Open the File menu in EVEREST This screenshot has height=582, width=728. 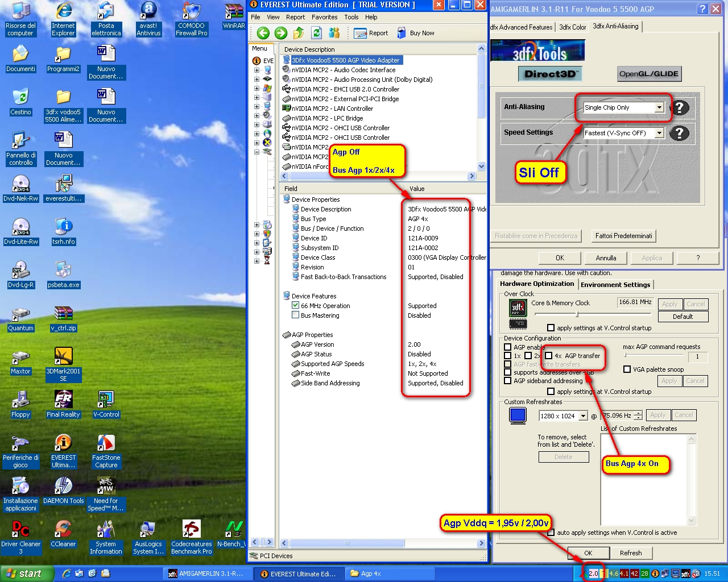tap(255, 17)
